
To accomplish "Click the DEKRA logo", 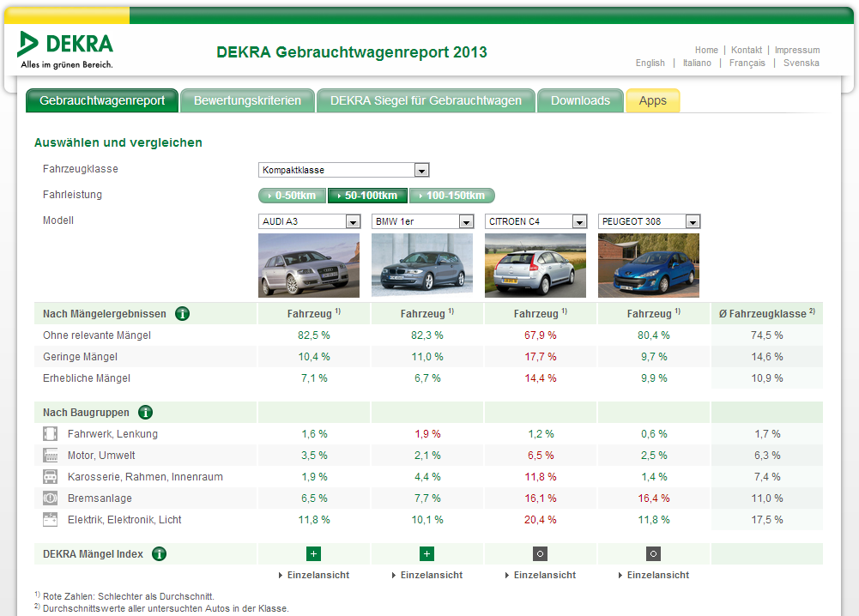I will 65,50.
